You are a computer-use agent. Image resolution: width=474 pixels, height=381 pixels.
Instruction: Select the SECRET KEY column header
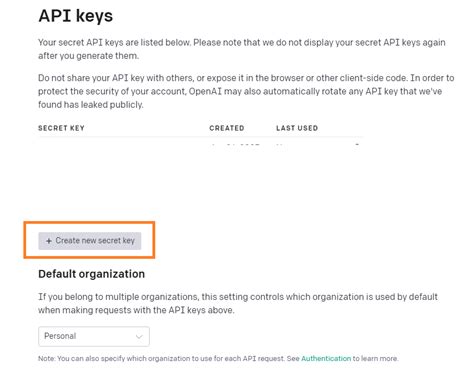coord(61,128)
